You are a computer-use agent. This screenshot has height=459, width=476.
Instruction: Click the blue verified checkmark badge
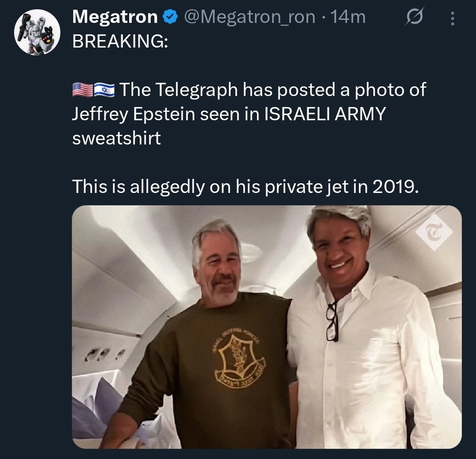pos(171,18)
